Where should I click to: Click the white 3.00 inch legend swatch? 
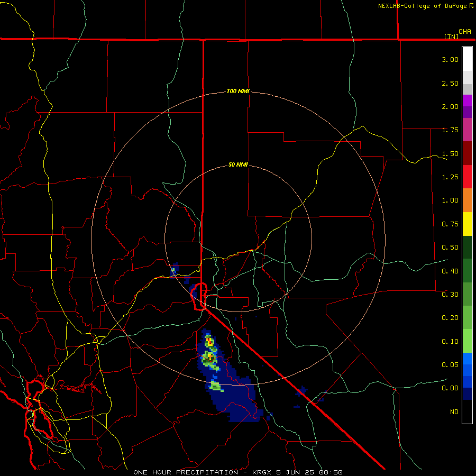click(467, 59)
